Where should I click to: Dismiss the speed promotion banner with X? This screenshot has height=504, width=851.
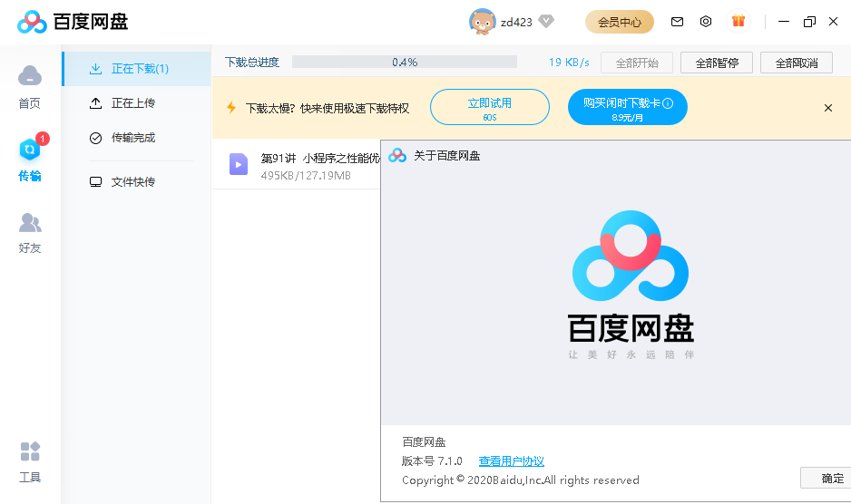[827, 108]
